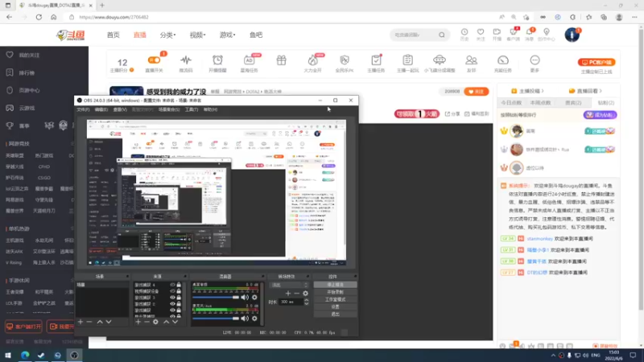Click the bell notifications icon in header

(x=530, y=32)
